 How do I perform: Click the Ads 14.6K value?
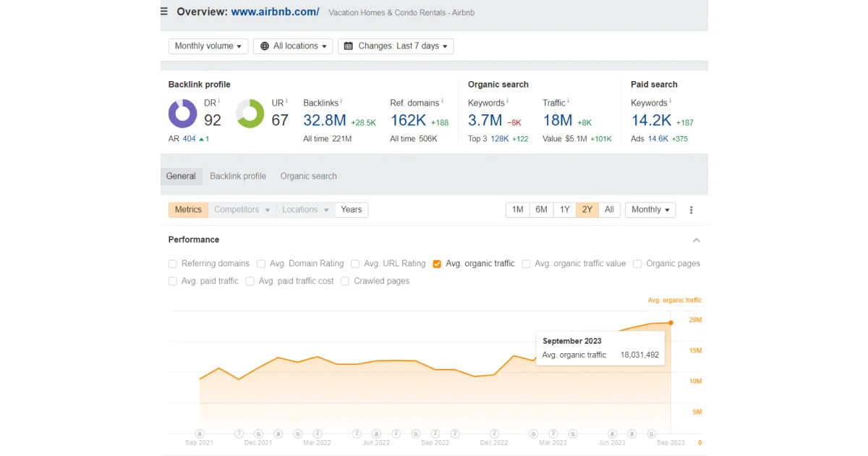click(x=658, y=138)
